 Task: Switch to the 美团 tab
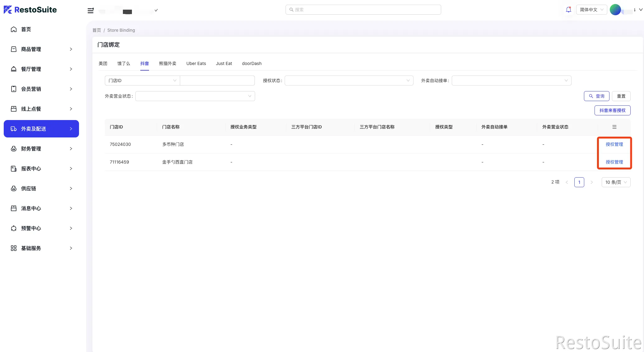click(103, 63)
